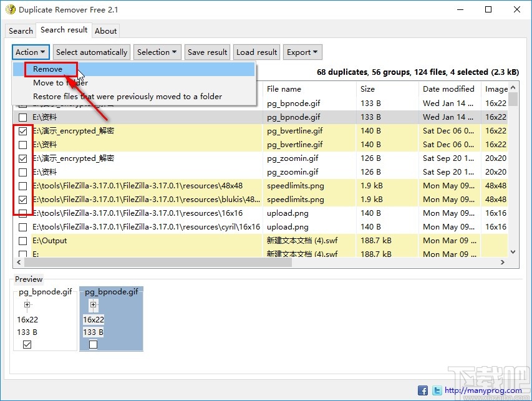Click the path E:\Output
This screenshot has width=532, height=401.
click(x=49, y=241)
